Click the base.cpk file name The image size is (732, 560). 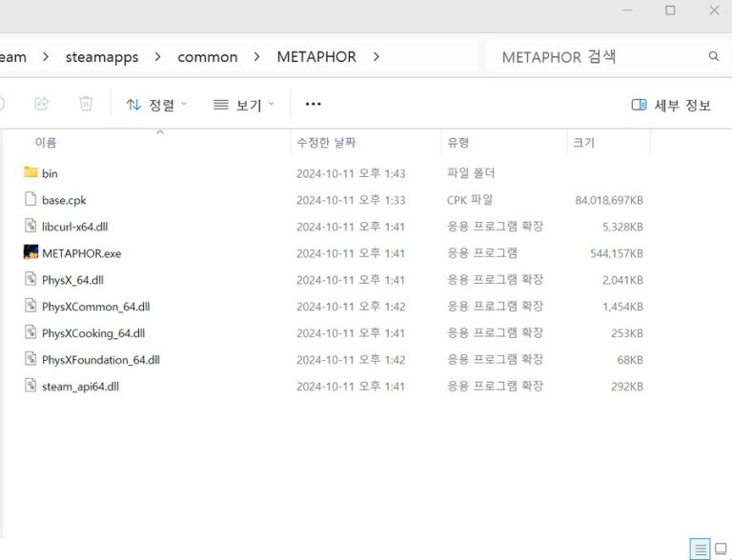[x=64, y=201]
